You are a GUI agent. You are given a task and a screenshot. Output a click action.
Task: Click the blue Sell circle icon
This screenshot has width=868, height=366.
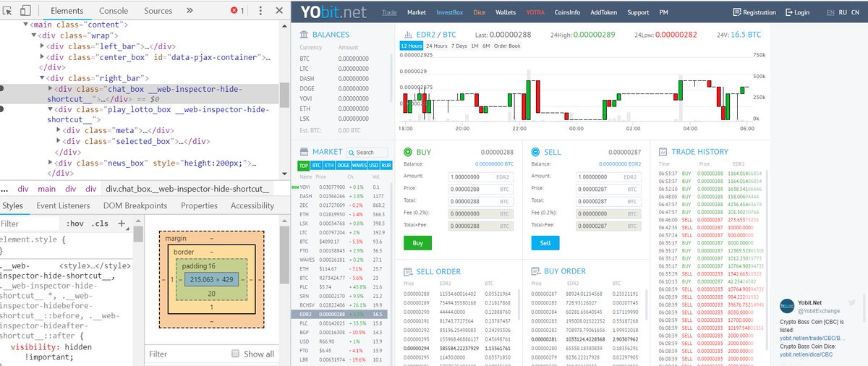pyautogui.click(x=535, y=152)
